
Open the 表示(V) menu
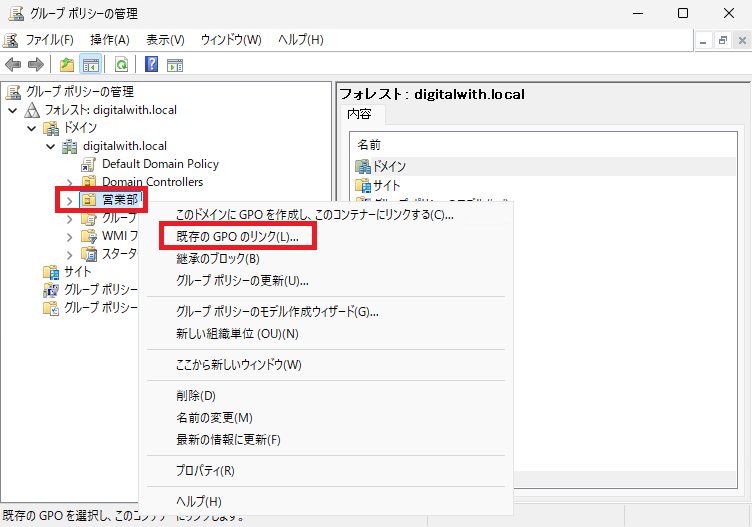pyautogui.click(x=165, y=40)
